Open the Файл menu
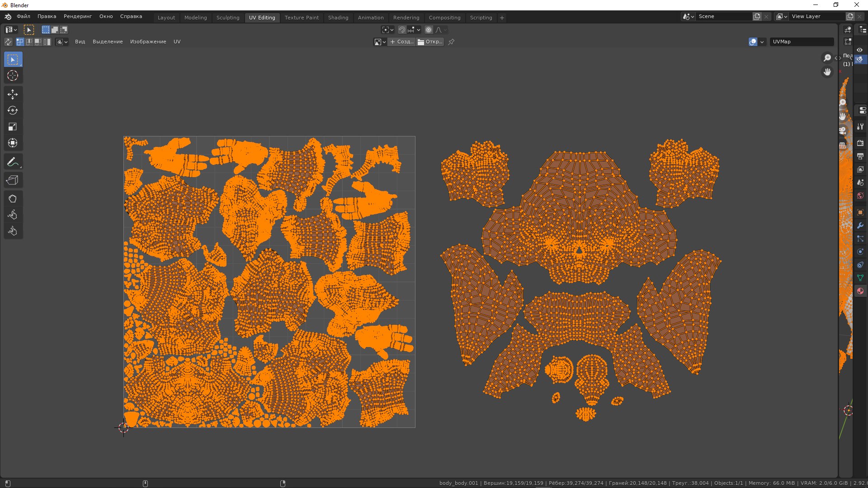Screen dimensions: 868x488 click(x=24, y=16)
